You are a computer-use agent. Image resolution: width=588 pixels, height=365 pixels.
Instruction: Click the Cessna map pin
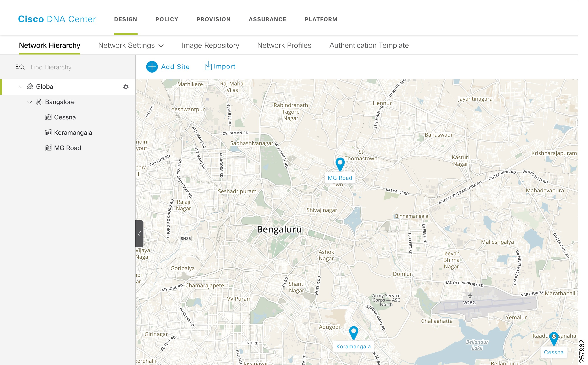coord(554,338)
